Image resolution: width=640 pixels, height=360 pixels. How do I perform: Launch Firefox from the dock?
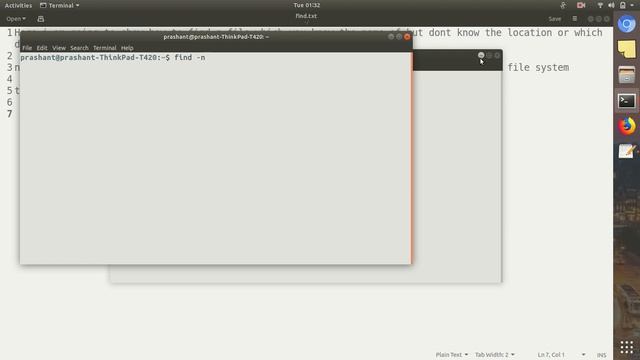click(627, 126)
